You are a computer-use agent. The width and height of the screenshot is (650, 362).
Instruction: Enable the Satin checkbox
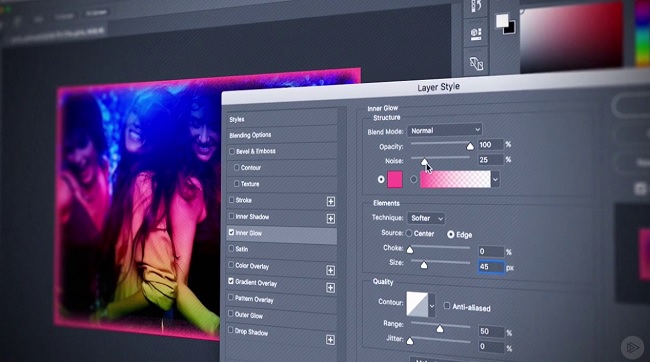231,248
